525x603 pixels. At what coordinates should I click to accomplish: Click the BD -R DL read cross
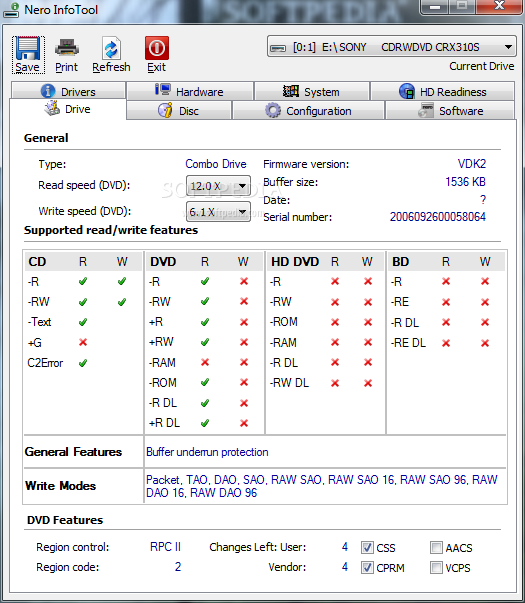(446, 322)
